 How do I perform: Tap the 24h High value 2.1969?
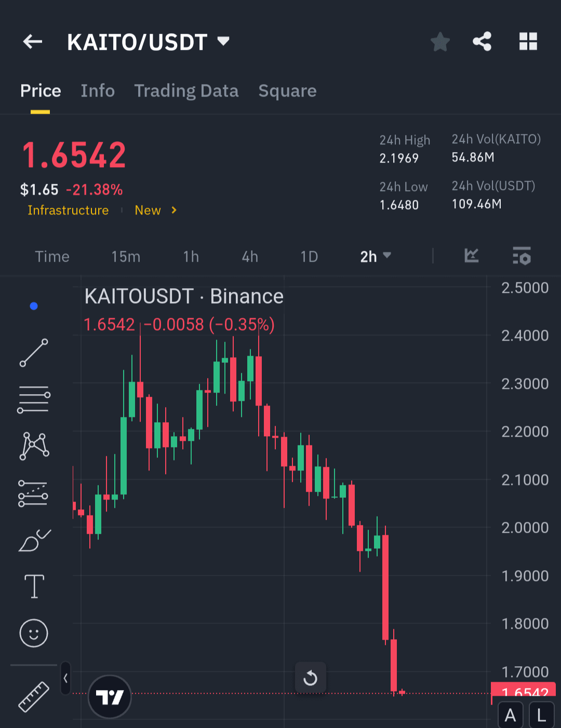(x=399, y=158)
